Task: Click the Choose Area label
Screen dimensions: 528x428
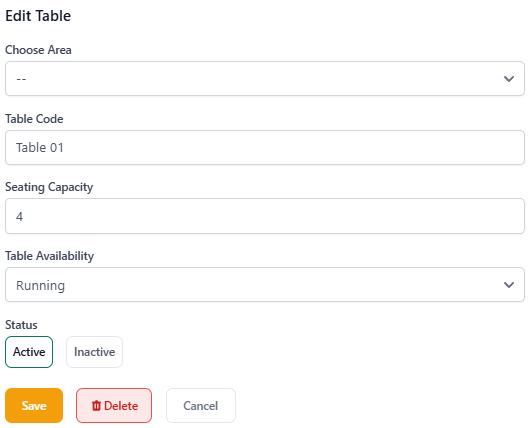Action: tap(38, 50)
